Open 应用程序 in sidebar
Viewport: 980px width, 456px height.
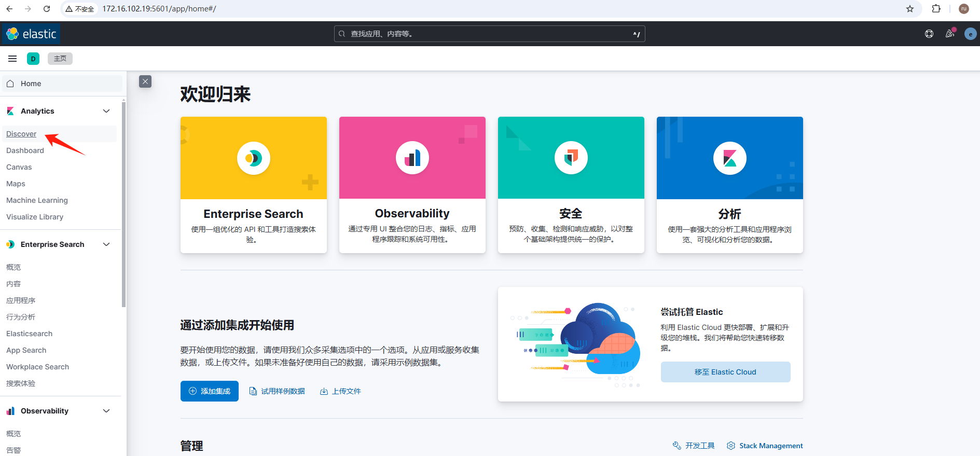[x=21, y=300]
